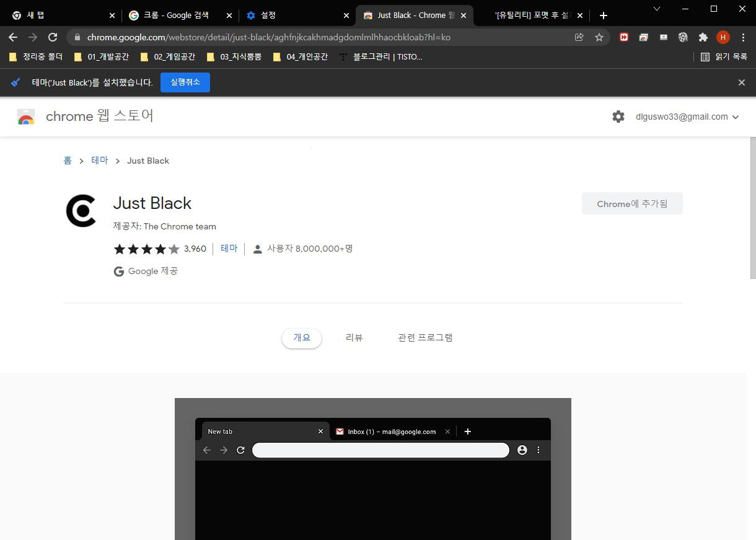Open the star rating reviews
The width and height of the screenshot is (756, 540).
[146, 249]
